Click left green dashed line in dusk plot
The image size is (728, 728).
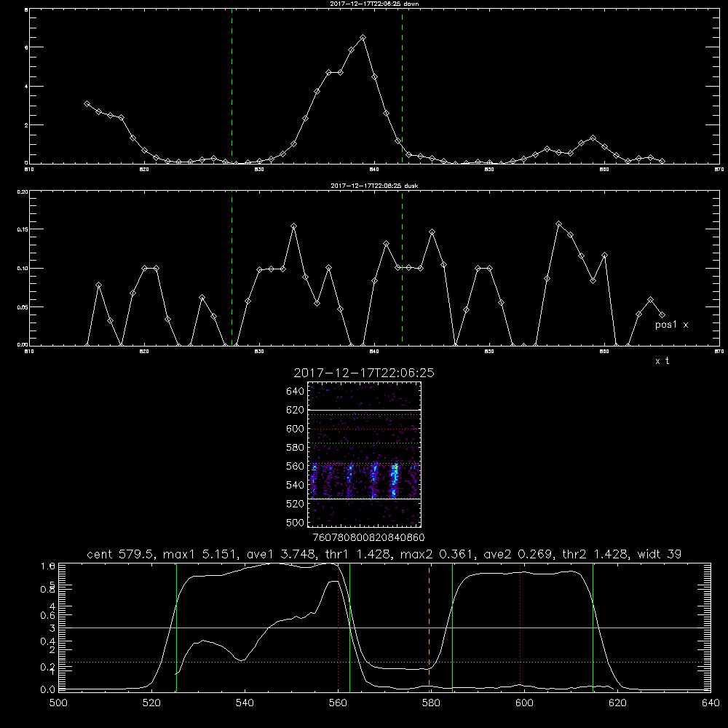pyautogui.click(x=232, y=269)
